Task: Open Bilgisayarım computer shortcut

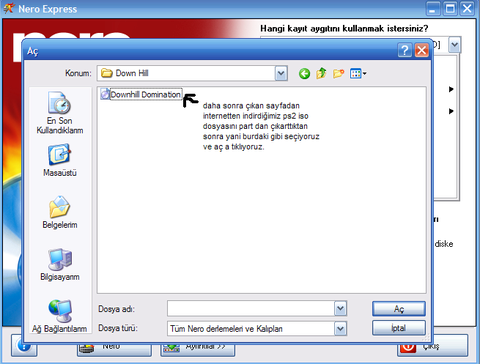Action: point(60,264)
